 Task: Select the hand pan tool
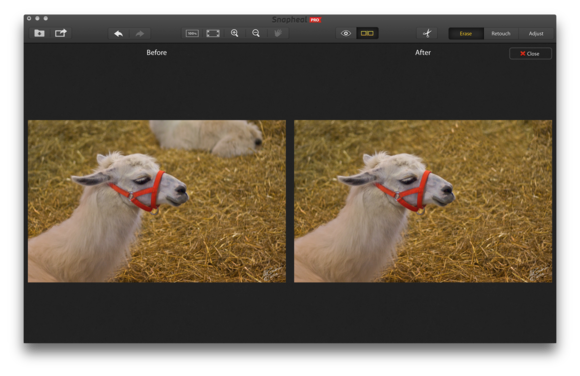(x=277, y=33)
